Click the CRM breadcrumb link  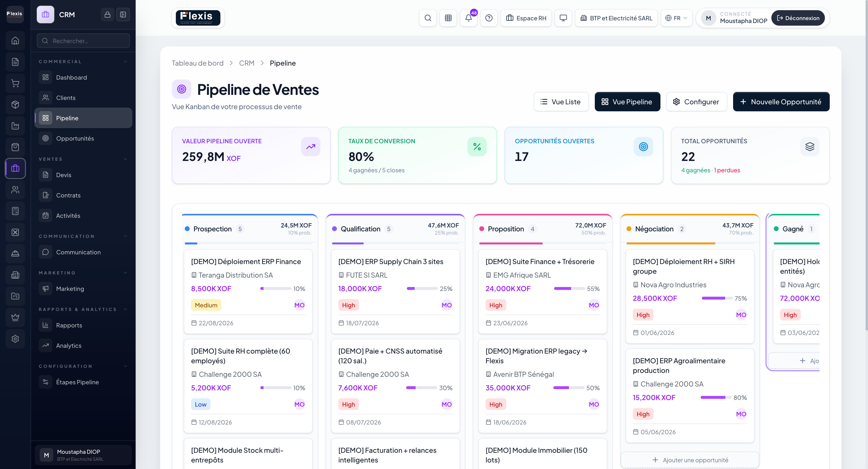click(247, 63)
